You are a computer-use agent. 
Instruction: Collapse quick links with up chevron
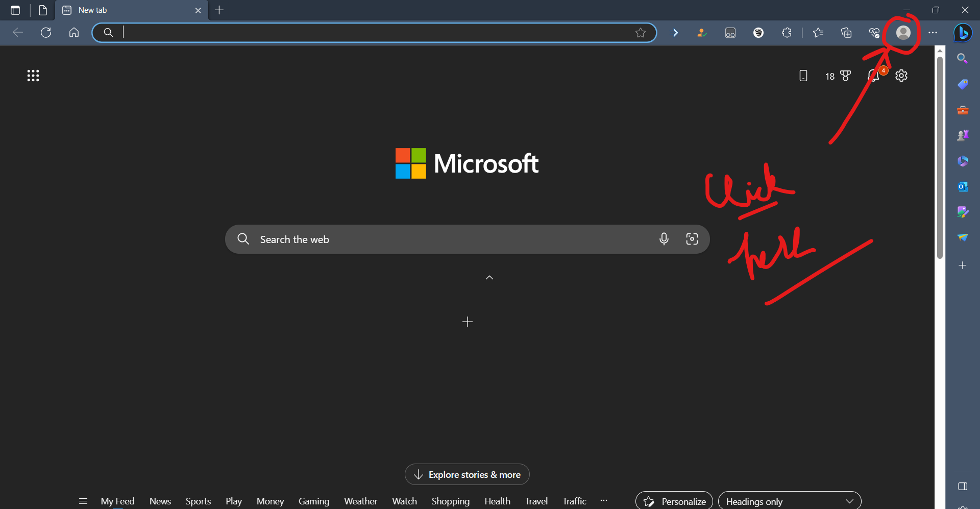point(489,278)
